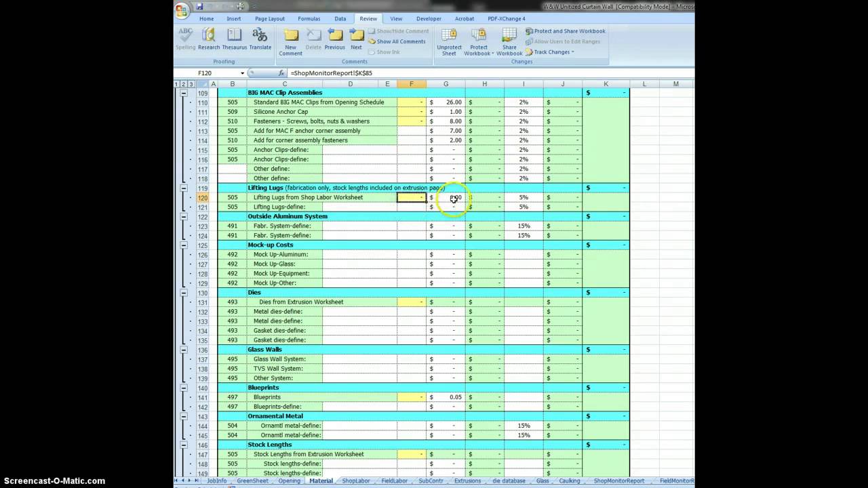This screenshot has width=868, height=488.
Task: Show outline level 2
Action: [184, 84]
